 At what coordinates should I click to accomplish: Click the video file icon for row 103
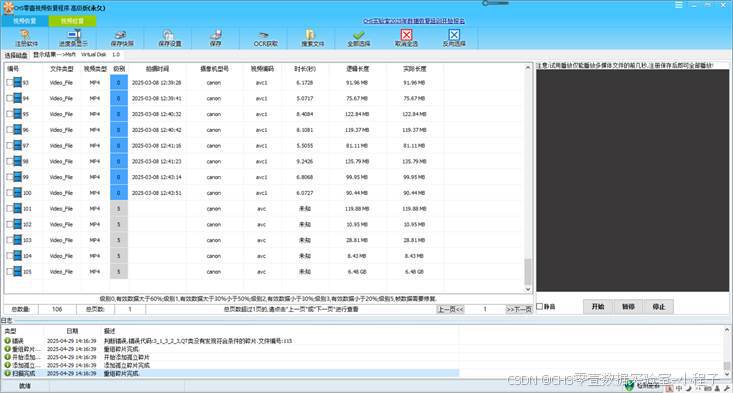point(18,240)
